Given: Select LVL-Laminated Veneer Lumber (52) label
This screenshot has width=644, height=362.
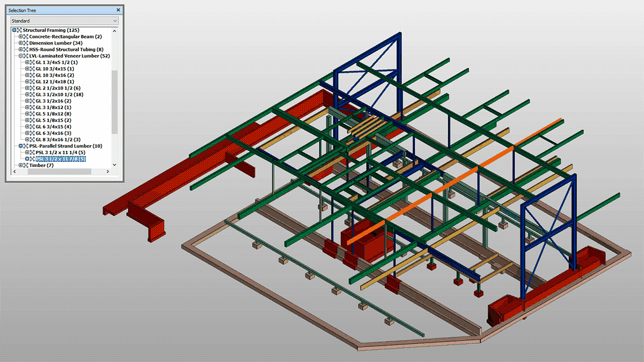Looking at the screenshot, I should coord(70,56).
